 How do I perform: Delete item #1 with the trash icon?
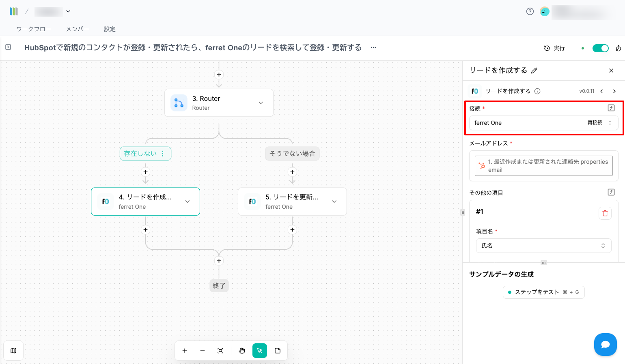[x=605, y=213]
